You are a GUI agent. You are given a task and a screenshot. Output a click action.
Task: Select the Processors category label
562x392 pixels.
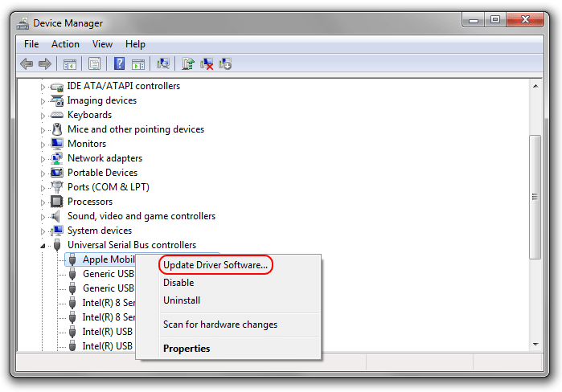click(90, 202)
